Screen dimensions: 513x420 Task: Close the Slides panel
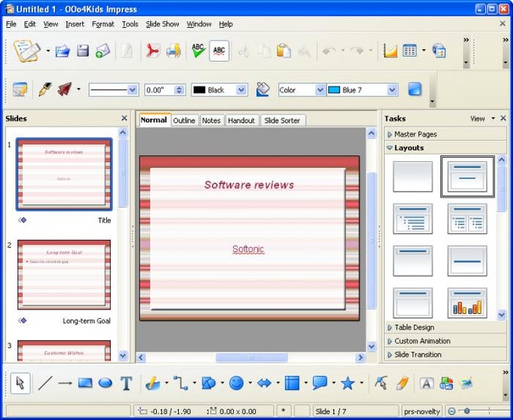(x=124, y=118)
